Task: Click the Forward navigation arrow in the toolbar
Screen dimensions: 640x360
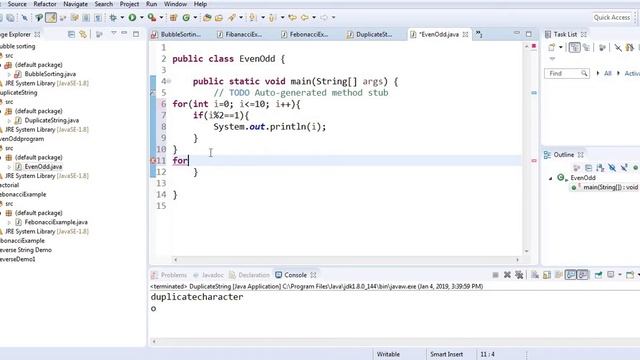Action: (324, 18)
